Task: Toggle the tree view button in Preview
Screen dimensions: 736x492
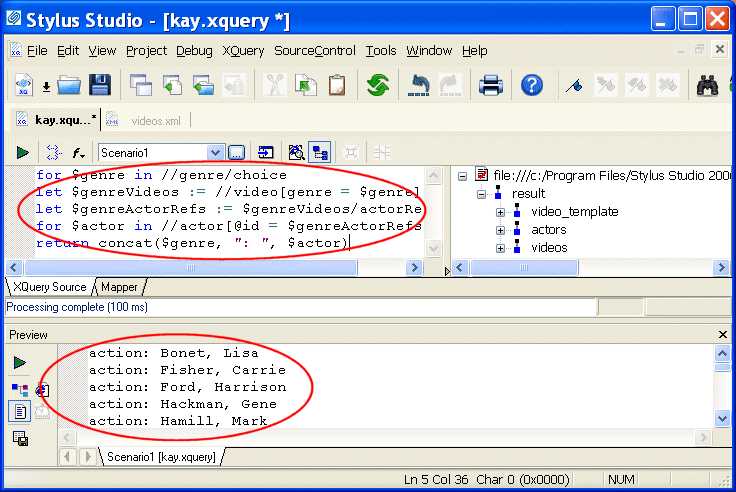Action: 19,389
